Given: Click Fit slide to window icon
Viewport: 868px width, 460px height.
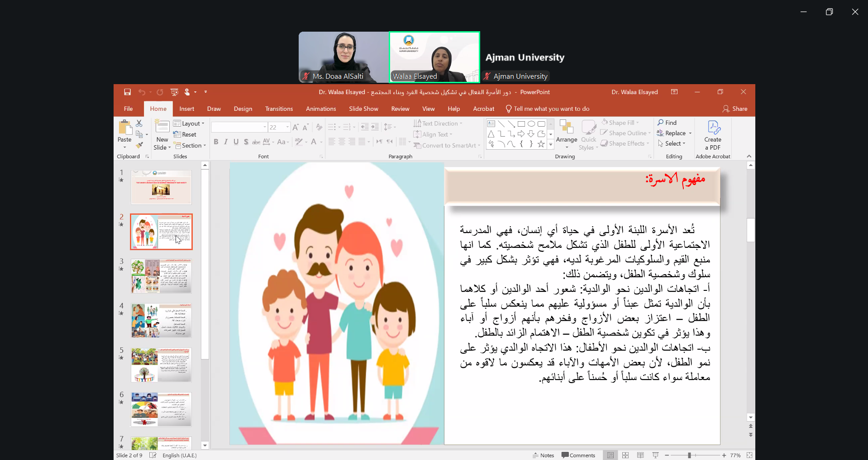Looking at the screenshot, I should coord(749,455).
